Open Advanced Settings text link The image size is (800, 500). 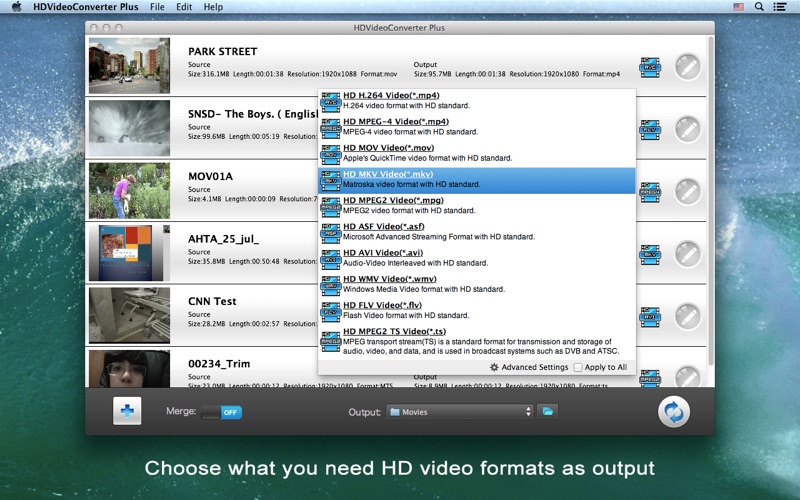534,367
